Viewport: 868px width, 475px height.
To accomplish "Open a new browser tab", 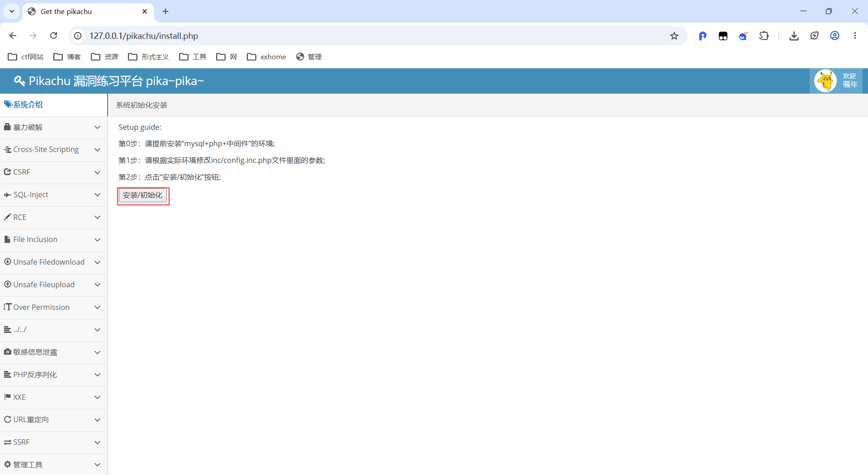I will pyautogui.click(x=165, y=11).
